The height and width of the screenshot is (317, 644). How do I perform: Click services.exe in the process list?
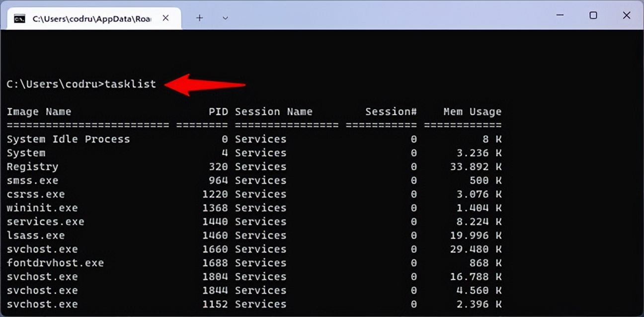tap(45, 222)
